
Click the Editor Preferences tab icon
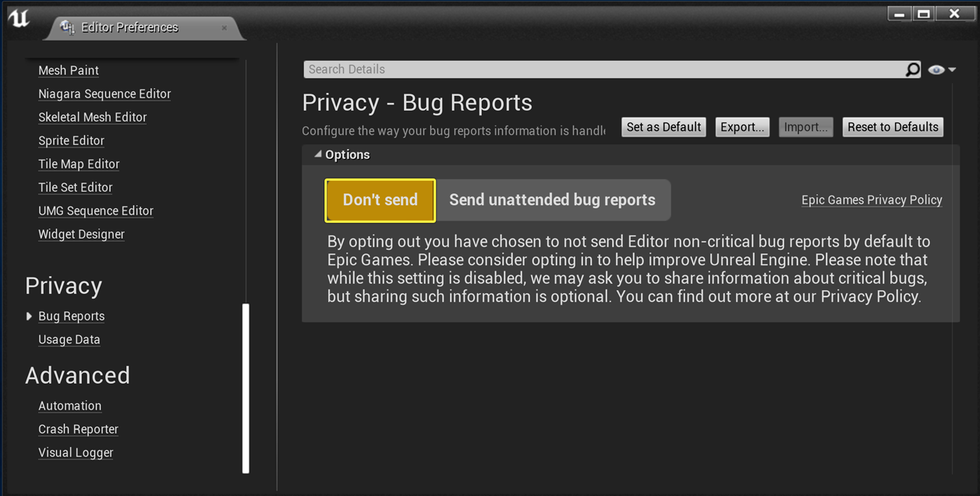(x=68, y=27)
